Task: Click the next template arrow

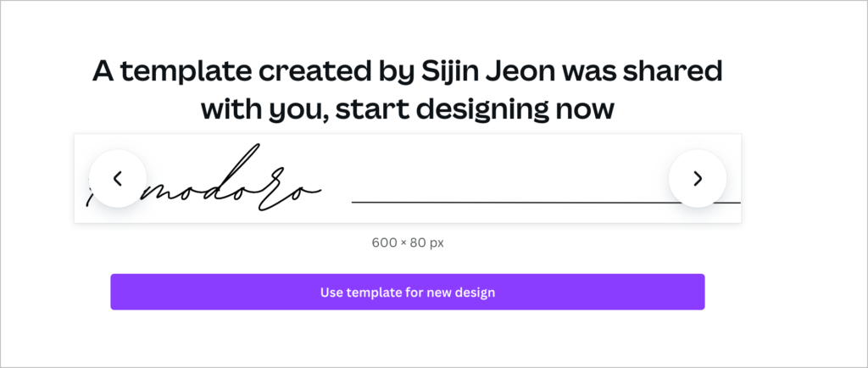Action: [x=698, y=178]
